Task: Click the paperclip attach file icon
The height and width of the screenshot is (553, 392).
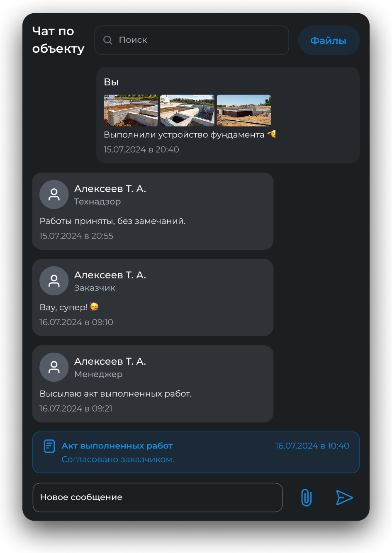Action: (x=306, y=497)
